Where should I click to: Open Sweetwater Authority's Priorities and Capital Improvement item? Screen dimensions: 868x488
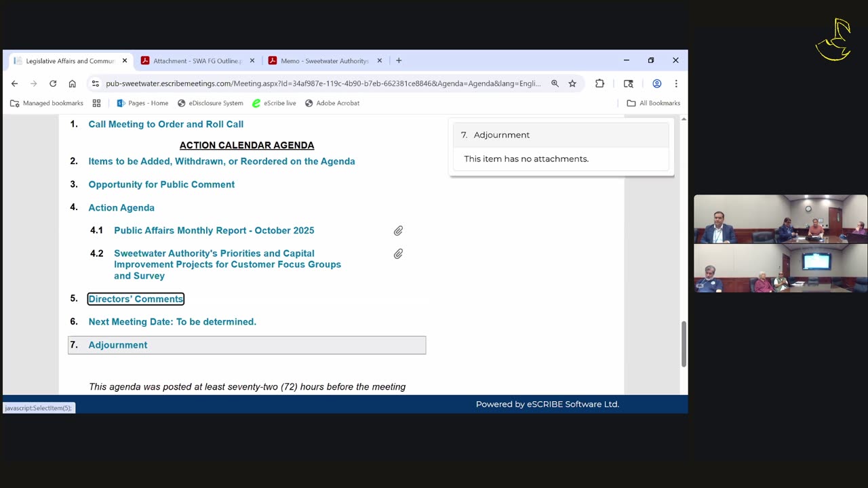228,264
